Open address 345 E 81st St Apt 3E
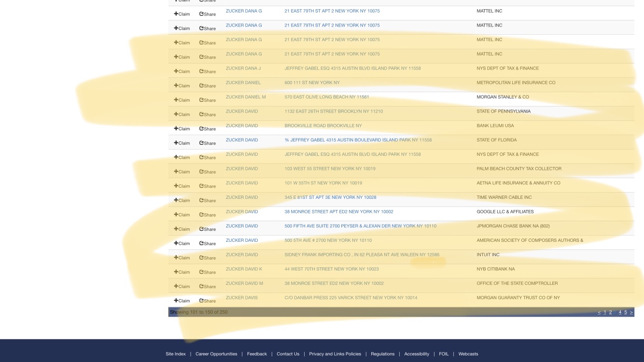644x362 pixels. click(x=330, y=197)
